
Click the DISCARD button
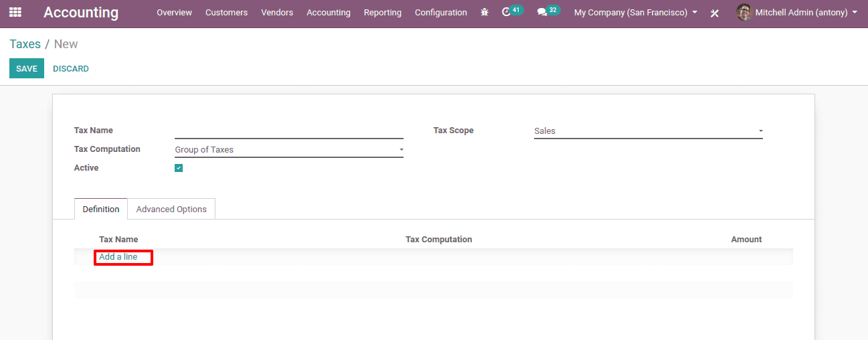pos(71,68)
